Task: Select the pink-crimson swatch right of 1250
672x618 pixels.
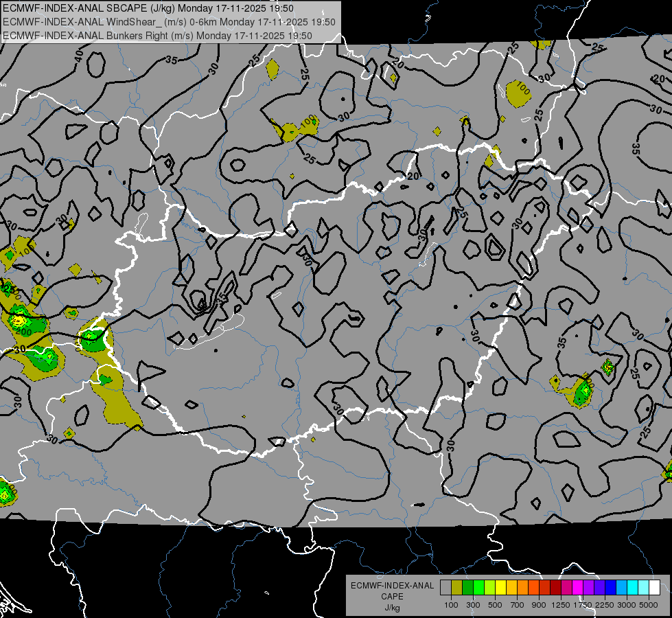Action: click(x=566, y=588)
